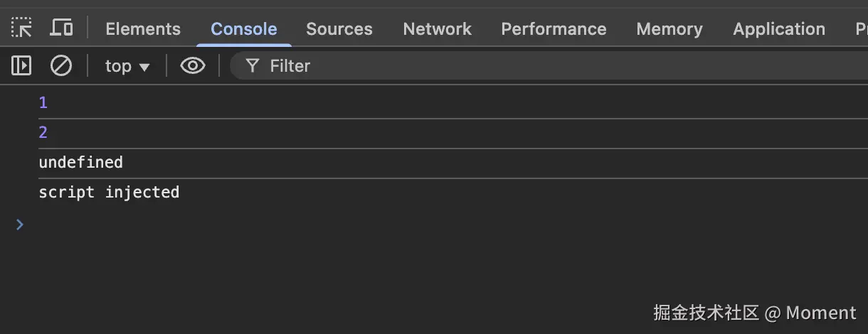
Task: Switch to the Elements tab
Action: tap(143, 29)
